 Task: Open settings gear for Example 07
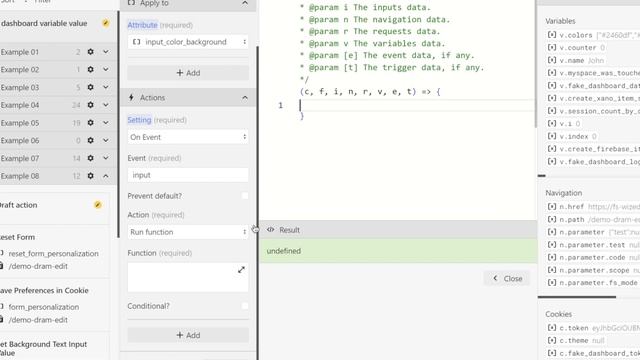pyautogui.click(x=91, y=158)
